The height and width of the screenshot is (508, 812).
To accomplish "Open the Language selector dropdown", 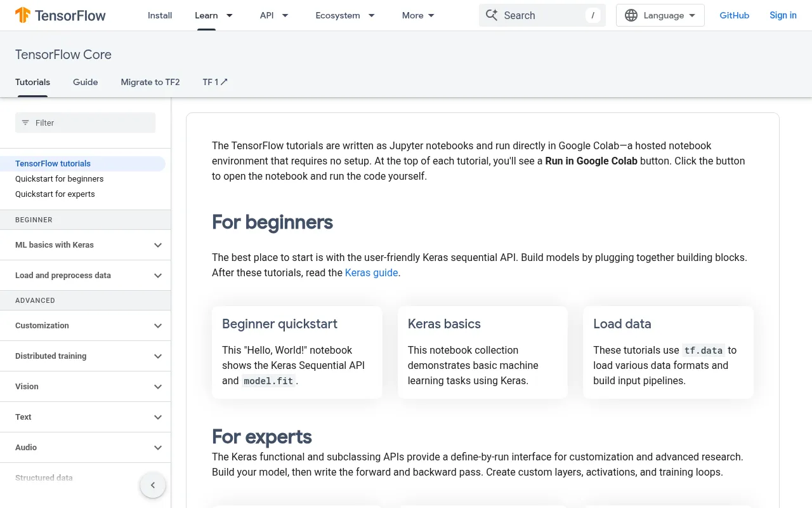I will [x=660, y=15].
